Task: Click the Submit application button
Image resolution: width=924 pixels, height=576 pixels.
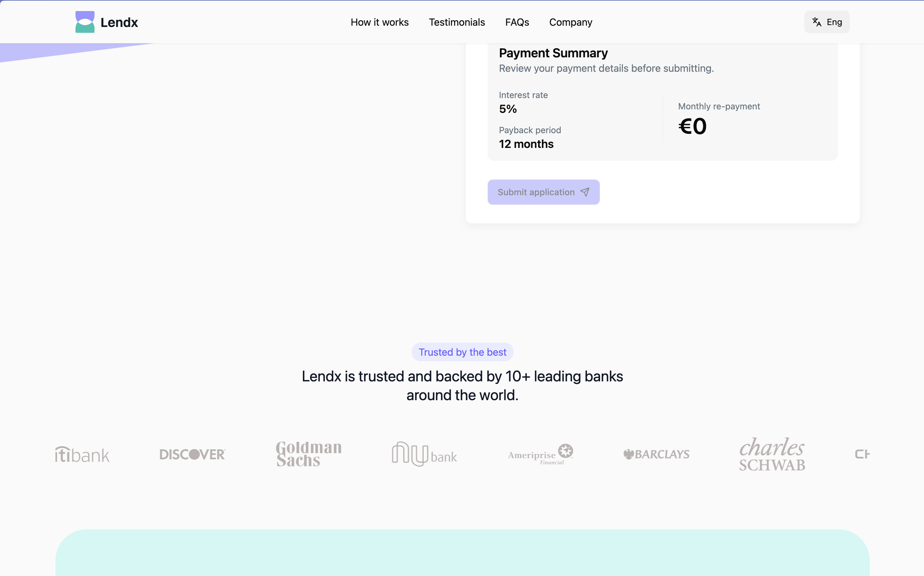Action: [x=543, y=192]
